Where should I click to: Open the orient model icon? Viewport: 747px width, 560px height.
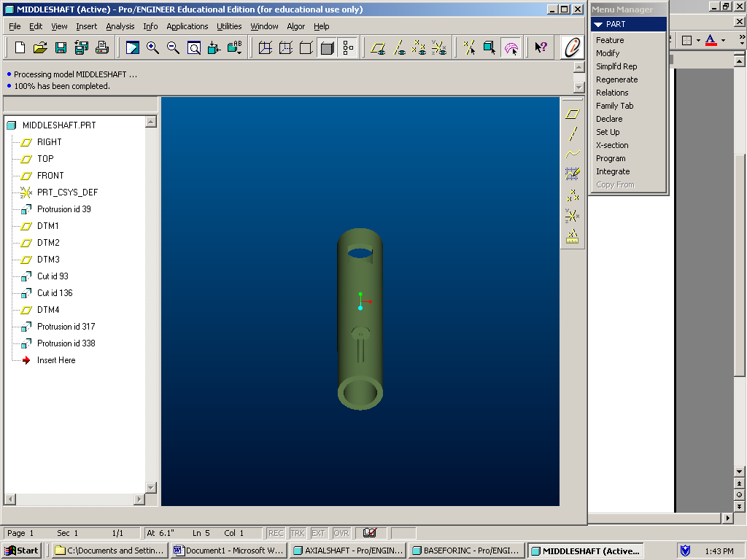(x=214, y=47)
